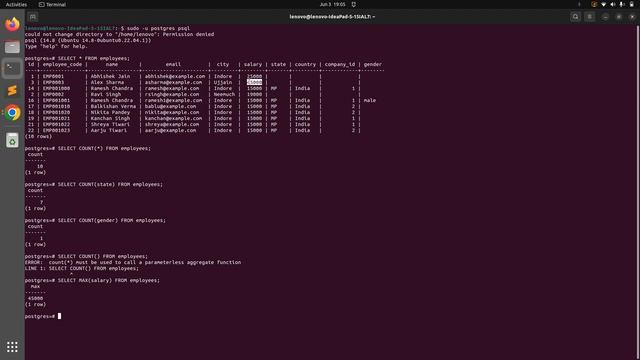Click the 'salary' column header
Screen dimensions: 640x360
point(253,64)
